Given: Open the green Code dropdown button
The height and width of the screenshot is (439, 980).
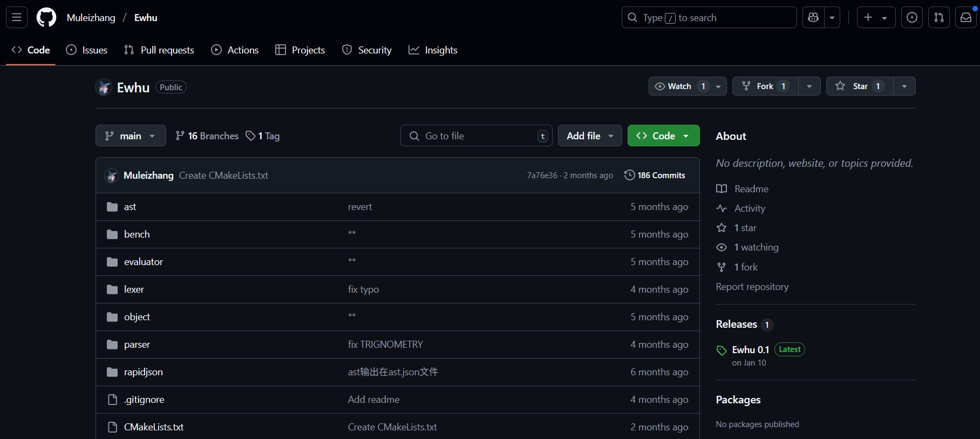Looking at the screenshot, I should coord(663,136).
